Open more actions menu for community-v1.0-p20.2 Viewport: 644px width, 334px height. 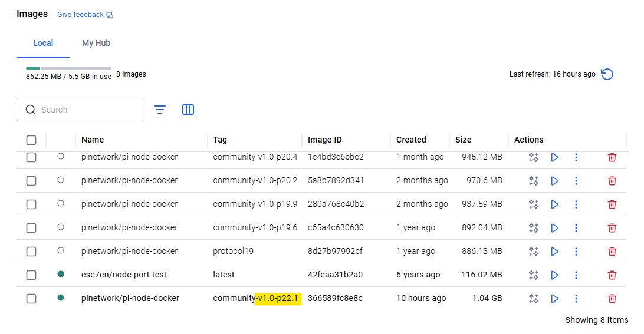coord(576,180)
